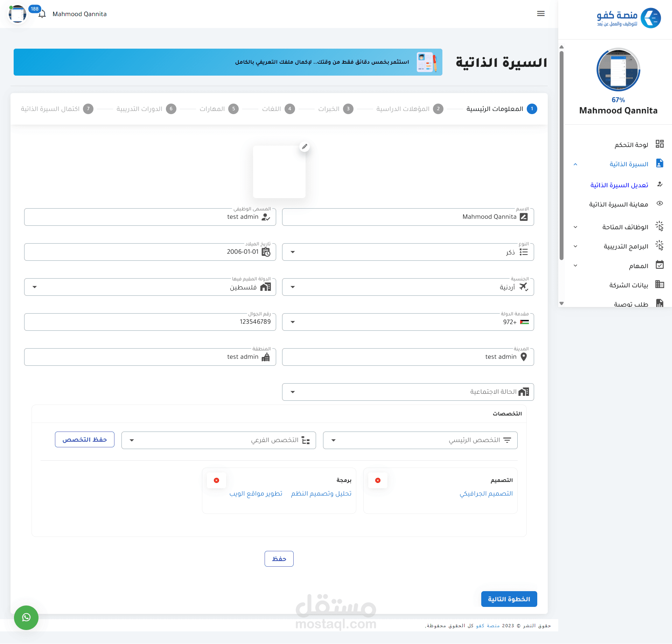Expand the الوظائف المتاحة sidebar menu
This screenshot has height=644, width=672.
click(575, 227)
